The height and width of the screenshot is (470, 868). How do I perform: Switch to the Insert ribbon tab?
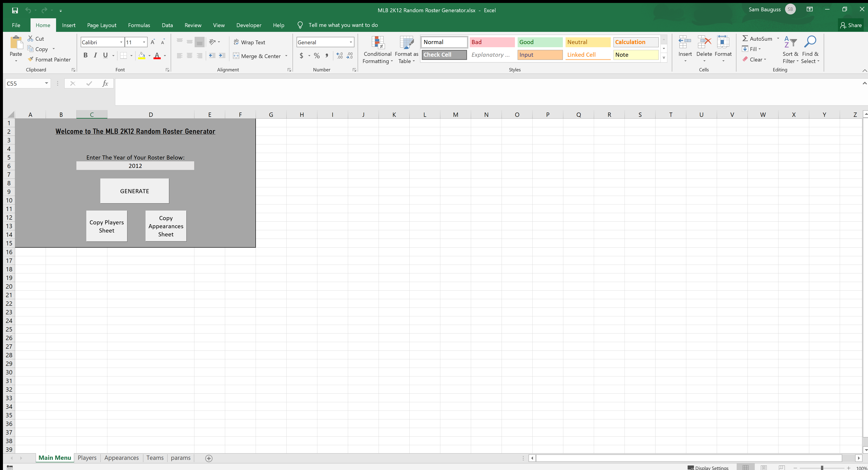(x=69, y=25)
